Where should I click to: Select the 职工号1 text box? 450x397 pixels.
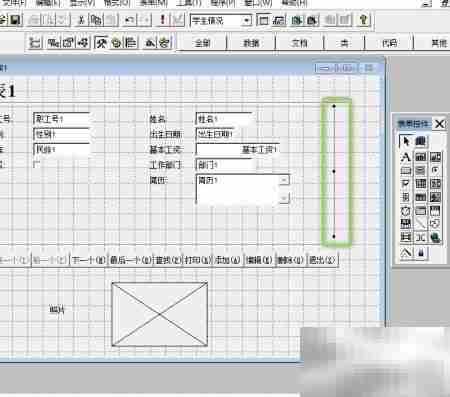(61, 119)
